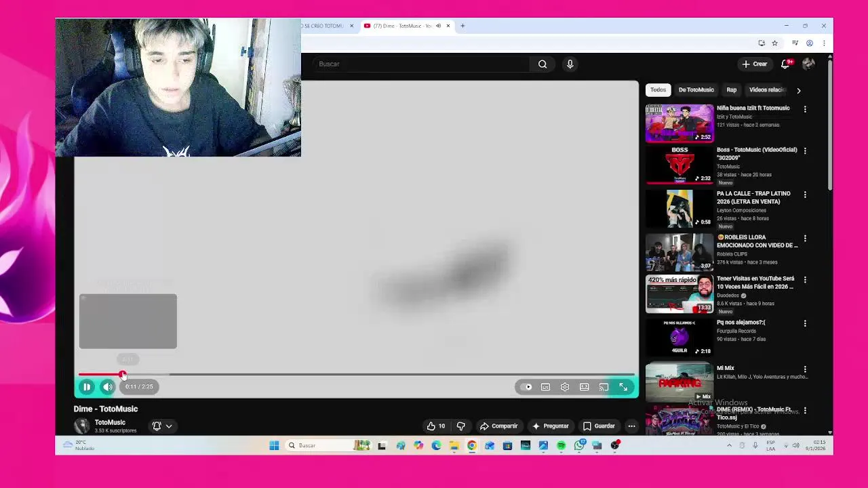Screen dimensions: 868x488
Task: Open the YouTube account avatar menu
Action: [808, 64]
